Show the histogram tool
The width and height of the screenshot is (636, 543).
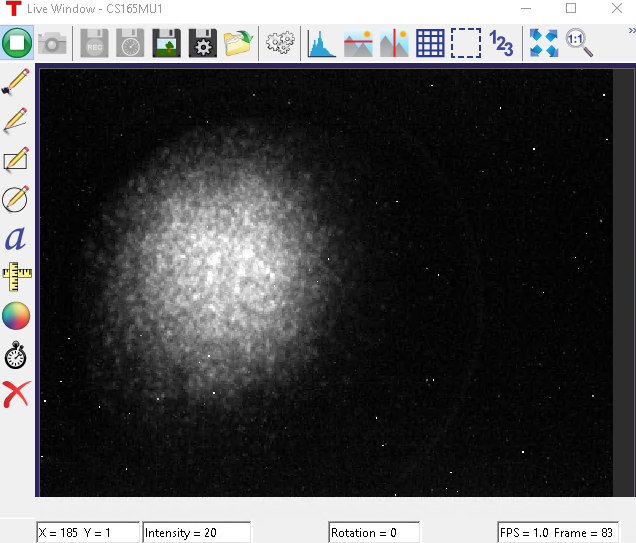(321, 43)
